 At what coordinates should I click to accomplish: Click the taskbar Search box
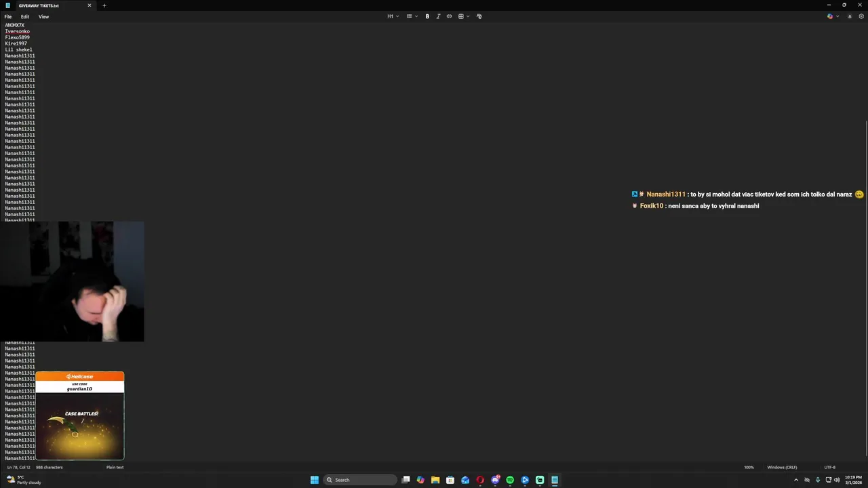click(x=360, y=480)
